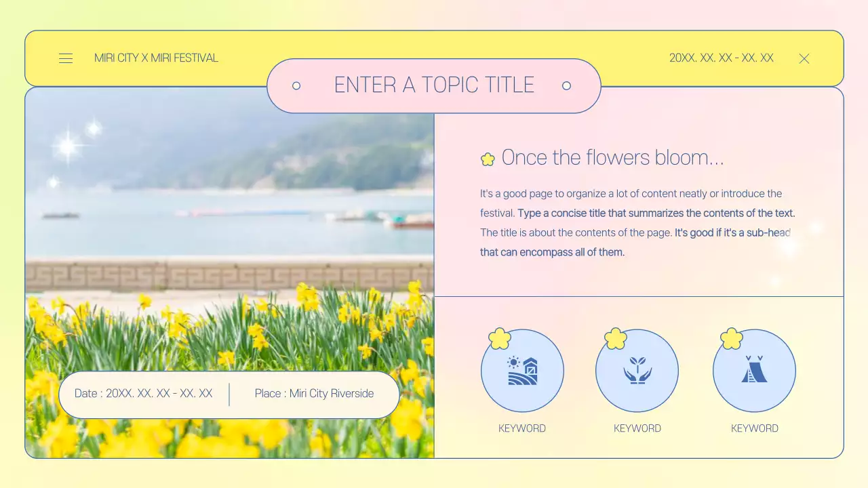Image resolution: width=868 pixels, height=488 pixels.
Task: Click Place : Miri City Riverside text
Action: click(x=314, y=394)
